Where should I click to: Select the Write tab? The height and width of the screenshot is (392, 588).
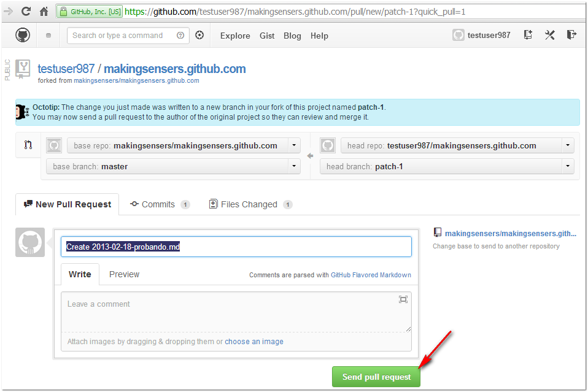(80, 274)
